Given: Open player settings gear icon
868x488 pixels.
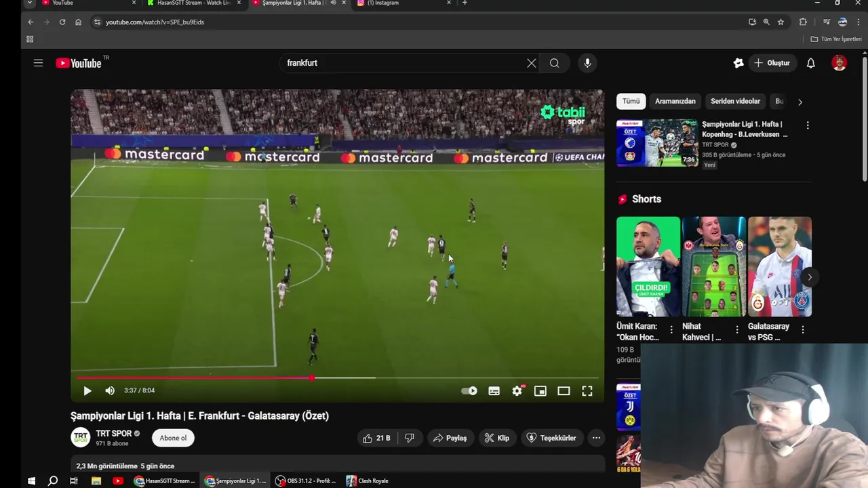Looking at the screenshot, I should [x=517, y=390].
